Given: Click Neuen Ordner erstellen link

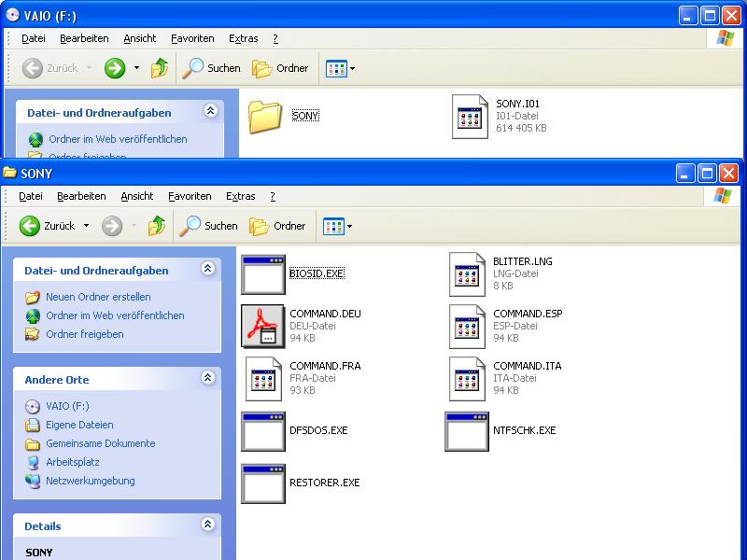Looking at the screenshot, I should click(98, 297).
